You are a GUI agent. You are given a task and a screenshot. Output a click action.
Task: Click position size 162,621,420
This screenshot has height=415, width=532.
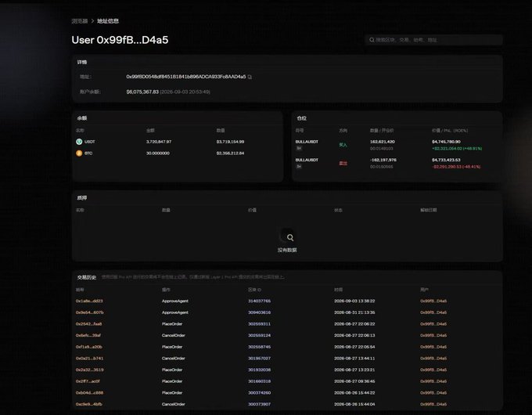(383, 142)
